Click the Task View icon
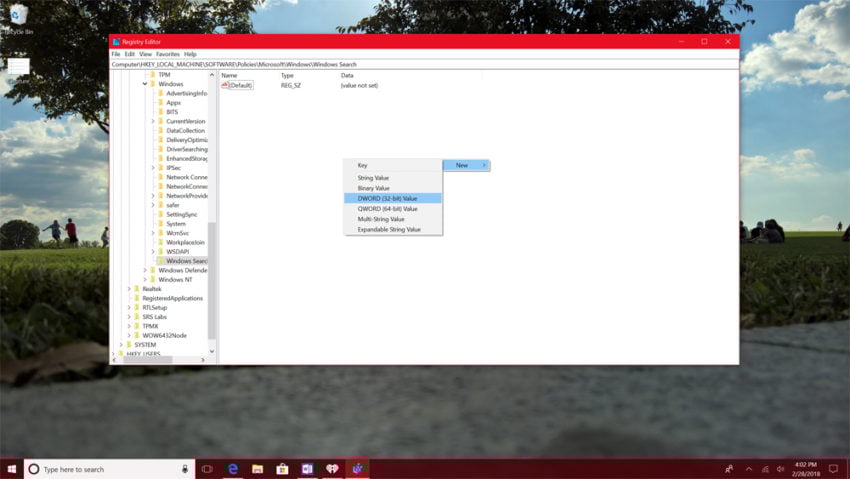Screen dimensions: 850x479 pyautogui.click(x=207, y=469)
